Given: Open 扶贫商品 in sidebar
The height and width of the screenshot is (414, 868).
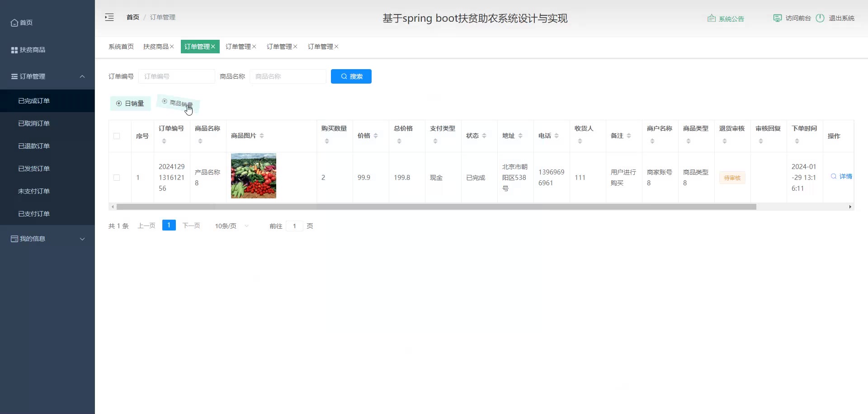Looking at the screenshot, I should (28, 50).
